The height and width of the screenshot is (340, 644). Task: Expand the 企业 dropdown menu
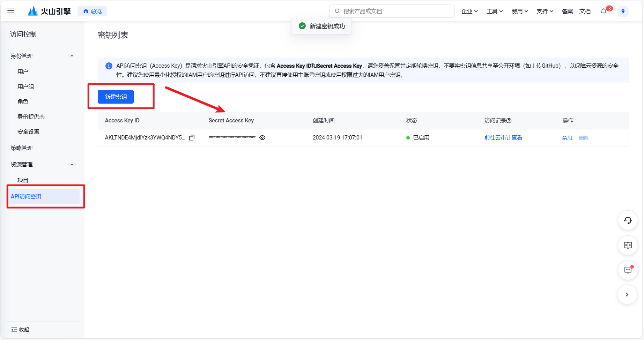tap(469, 12)
